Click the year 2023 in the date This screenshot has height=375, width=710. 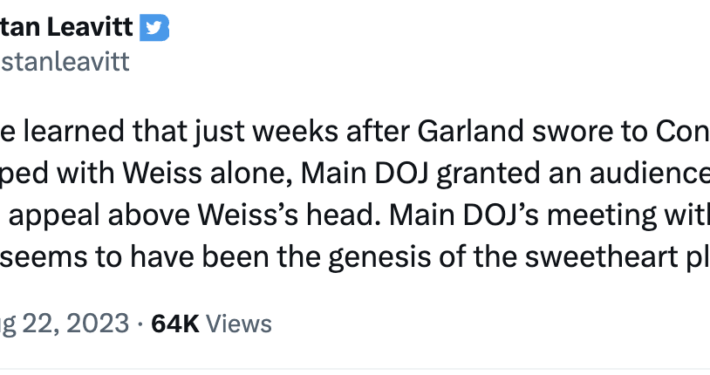click(x=96, y=324)
